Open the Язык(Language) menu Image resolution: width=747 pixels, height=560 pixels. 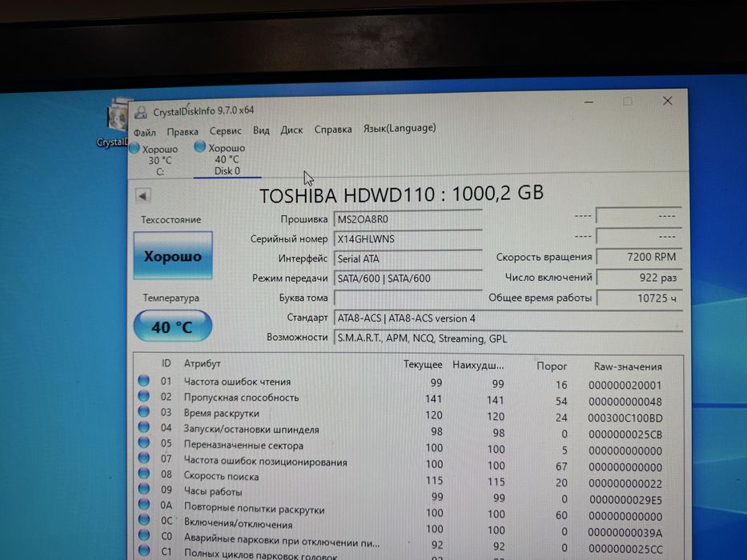pyautogui.click(x=400, y=128)
